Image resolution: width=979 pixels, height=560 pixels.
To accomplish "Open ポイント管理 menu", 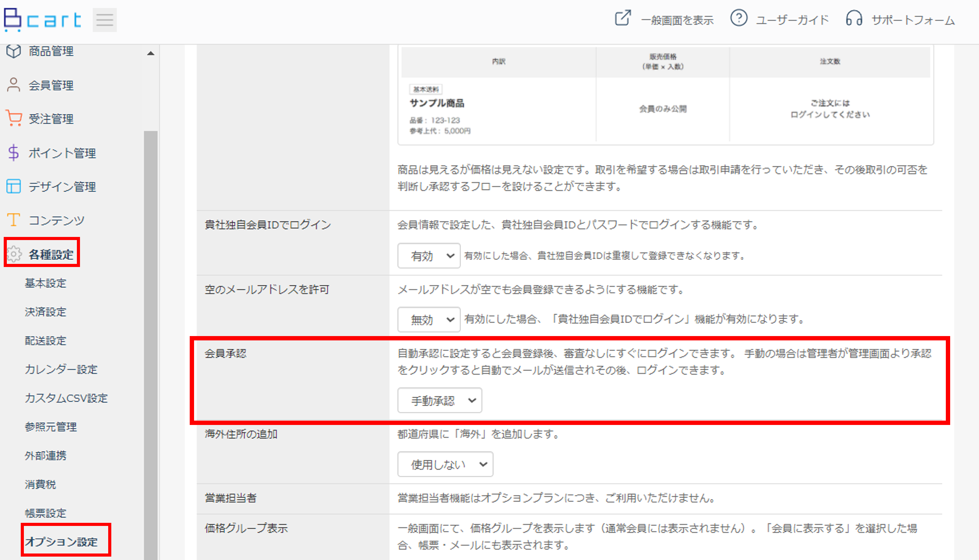I will tap(62, 153).
